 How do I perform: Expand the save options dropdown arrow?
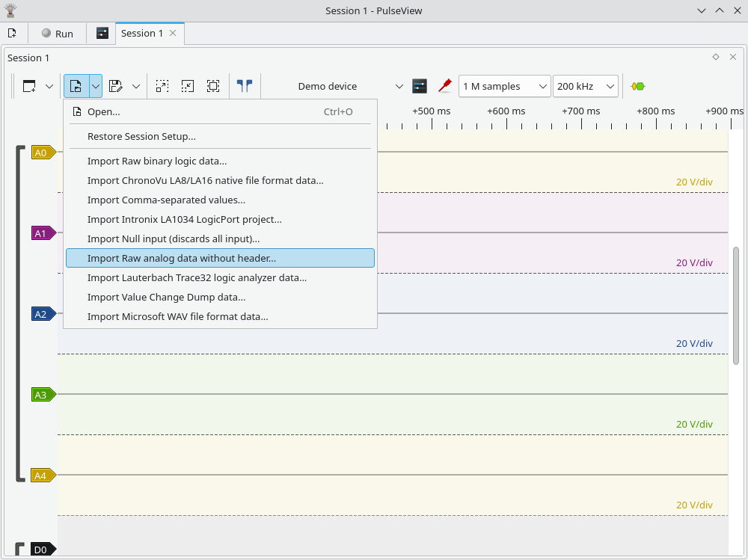pos(136,86)
